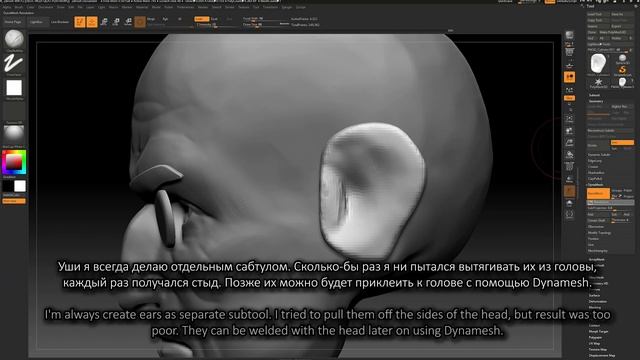Click the orange DynaMesh button
Viewport: 640px width, 360px height.
pyautogui.click(x=598, y=193)
